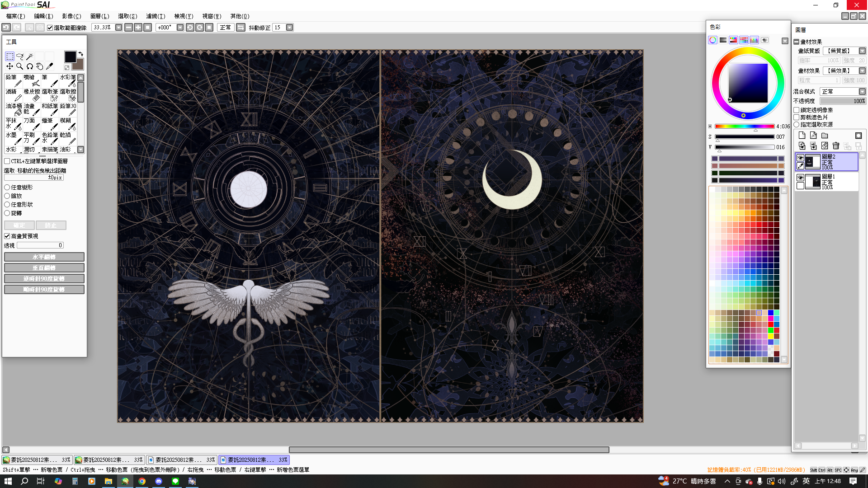Create a new layer folder
The width and height of the screenshot is (868, 488).
[x=825, y=136]
